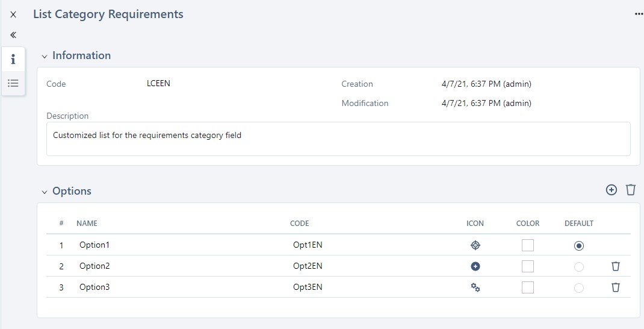Click the trash icon in Options header
Screen dimensions: 644x329
630,190
